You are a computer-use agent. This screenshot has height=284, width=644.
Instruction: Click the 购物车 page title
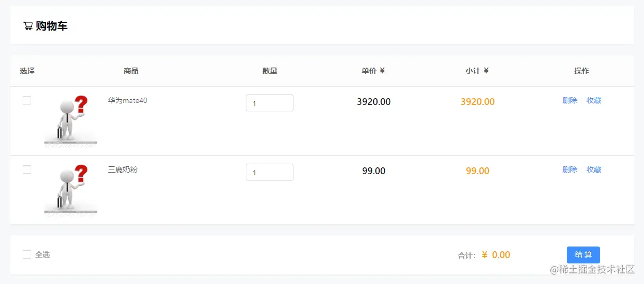[52, 26]
